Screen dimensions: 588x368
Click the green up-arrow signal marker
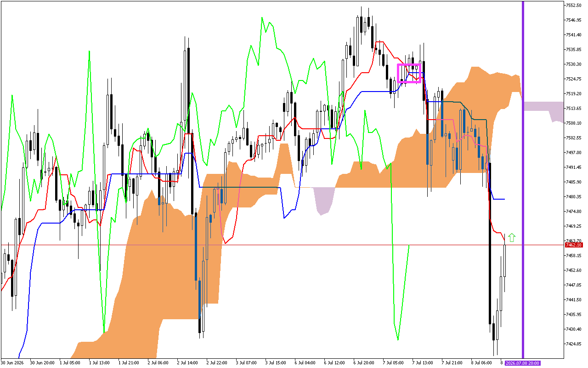512,237
